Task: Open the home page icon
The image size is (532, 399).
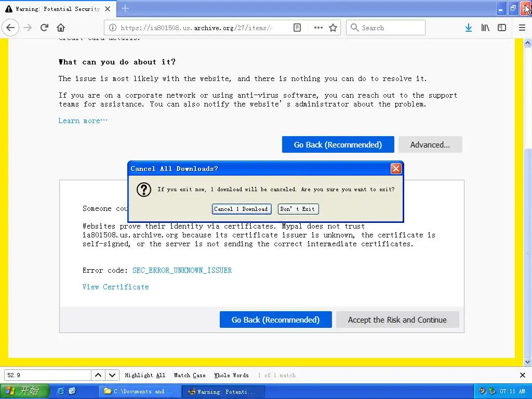Action: coord(61,28)
